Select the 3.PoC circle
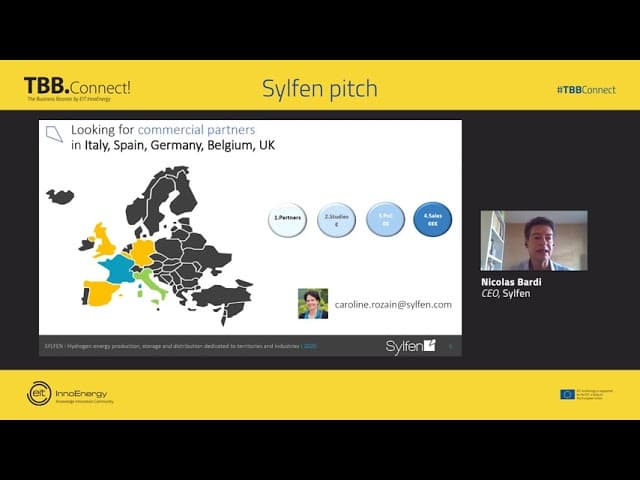 [385, 219]
